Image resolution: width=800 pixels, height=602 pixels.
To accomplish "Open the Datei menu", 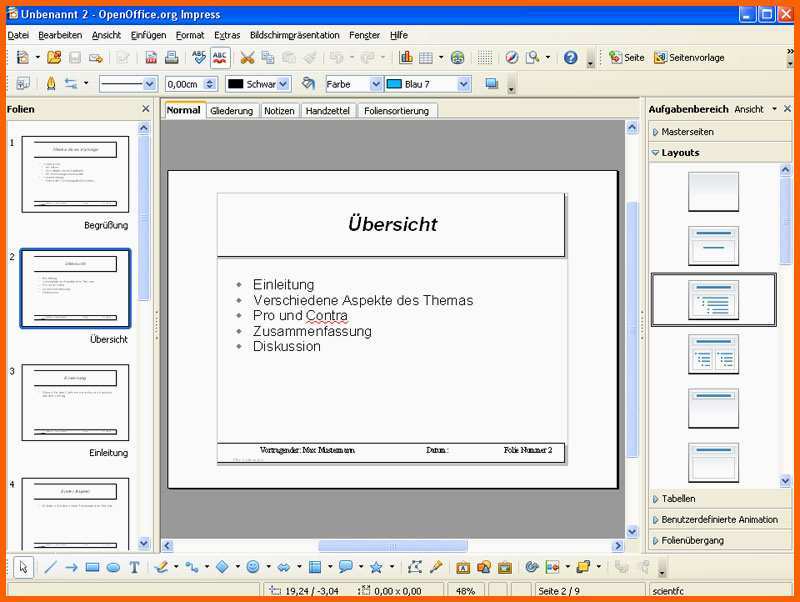I will click(x=18, y=35).
